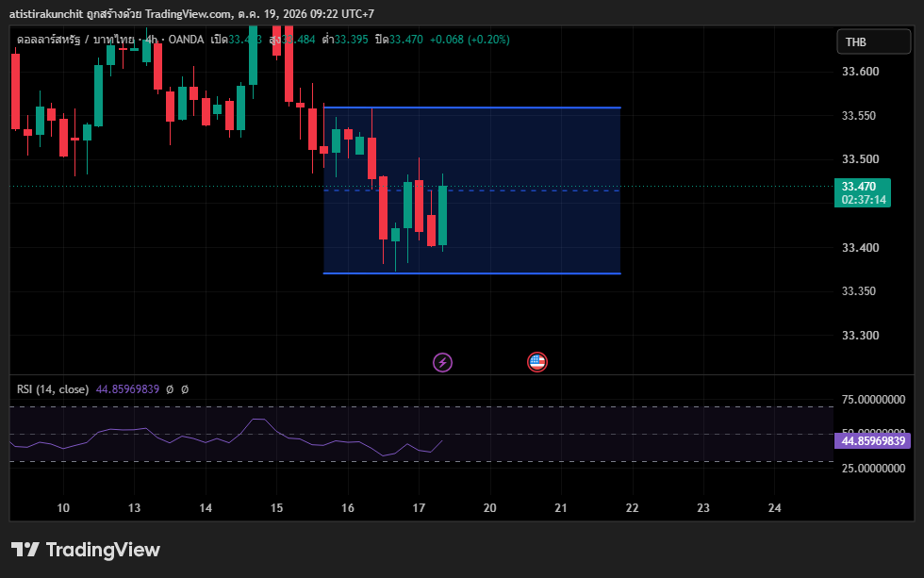Click the 33.400 price scale label
Image resolution: width=924 pixels, height=578 pixels.
(x=860, y=247)
